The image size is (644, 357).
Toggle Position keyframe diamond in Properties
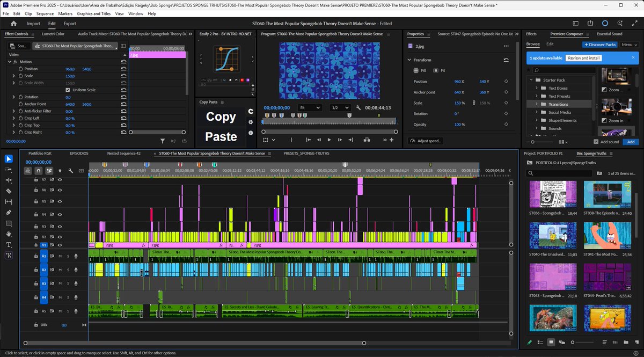[x=506, y=82]
